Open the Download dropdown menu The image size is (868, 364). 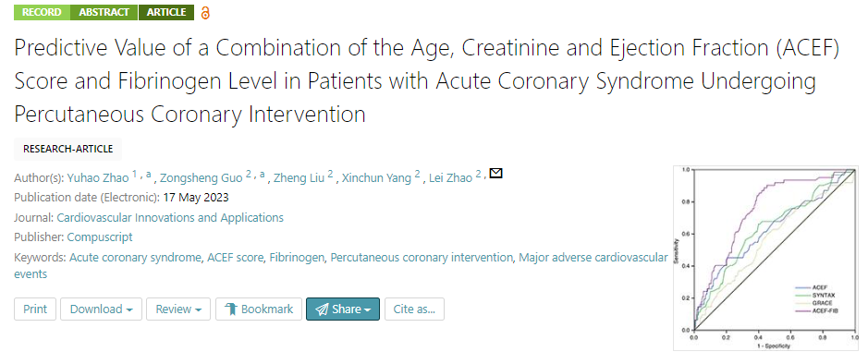102,309
